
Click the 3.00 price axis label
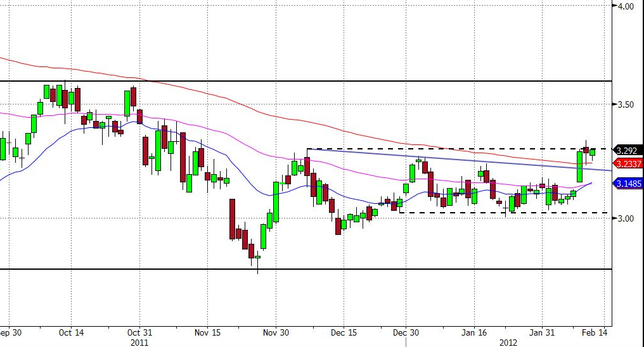[x=626, y=218]
